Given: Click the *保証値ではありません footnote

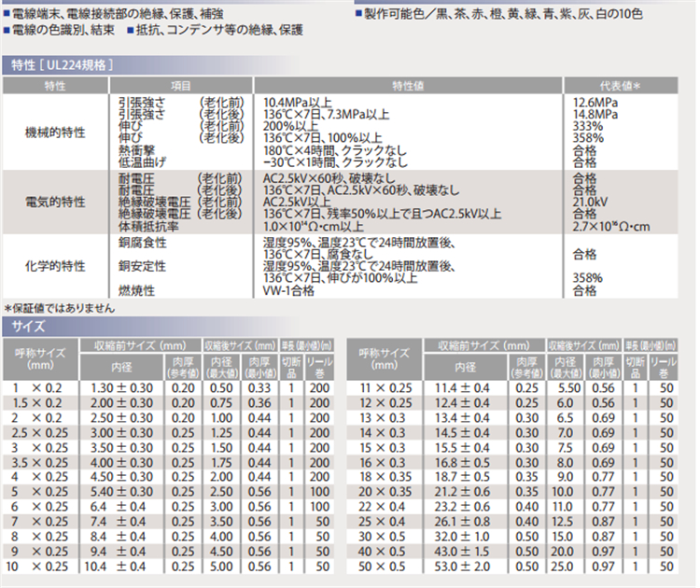Looking at the screenshot, I should click(x=60, y=308).
